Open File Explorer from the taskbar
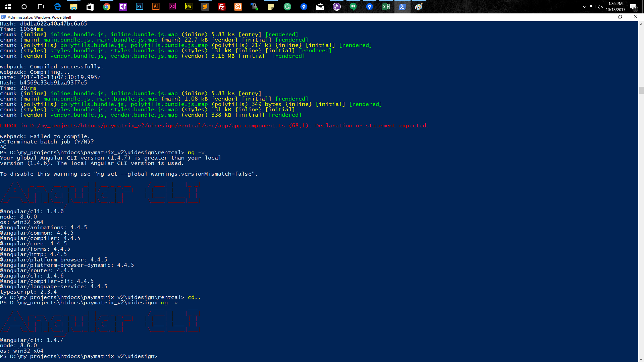 point(74,7)
